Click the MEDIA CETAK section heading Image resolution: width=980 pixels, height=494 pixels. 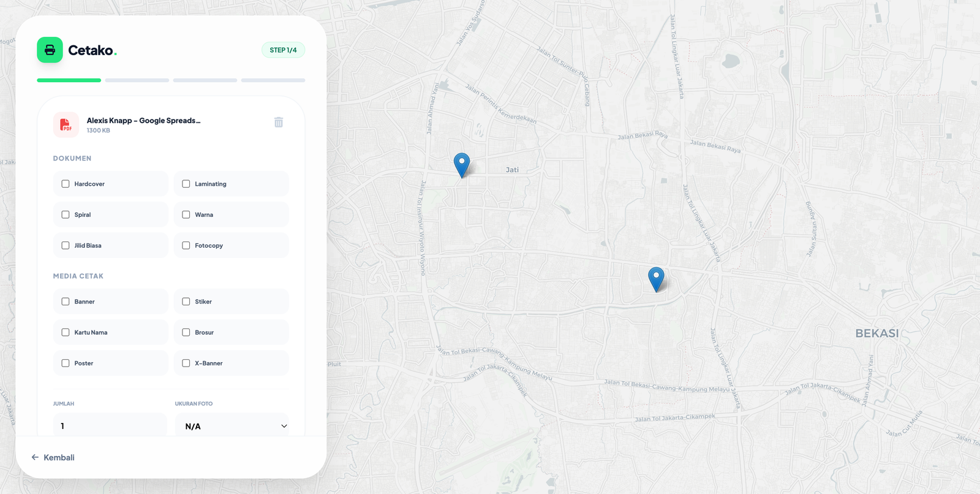point(78,276)
